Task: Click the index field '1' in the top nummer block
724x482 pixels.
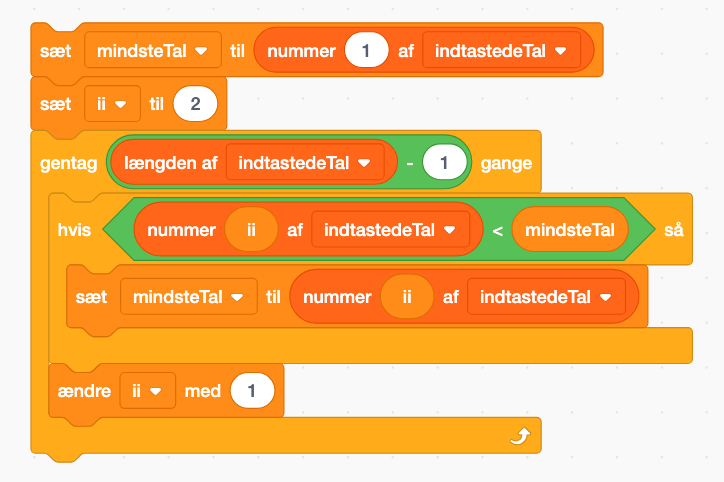Action: click(365, 50)
